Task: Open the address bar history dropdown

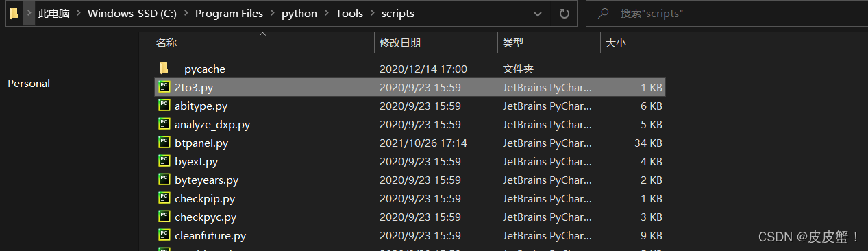Action: coord(538,14)
